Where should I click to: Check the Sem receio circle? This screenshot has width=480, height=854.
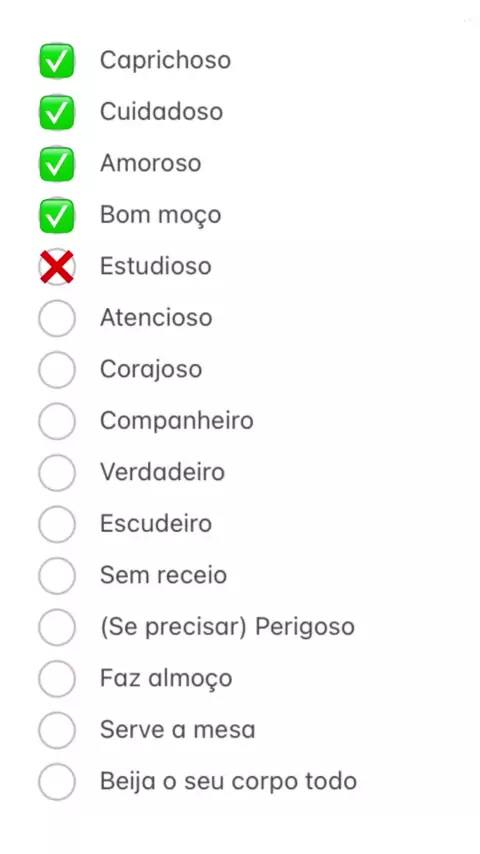click(x=57, y=576)
